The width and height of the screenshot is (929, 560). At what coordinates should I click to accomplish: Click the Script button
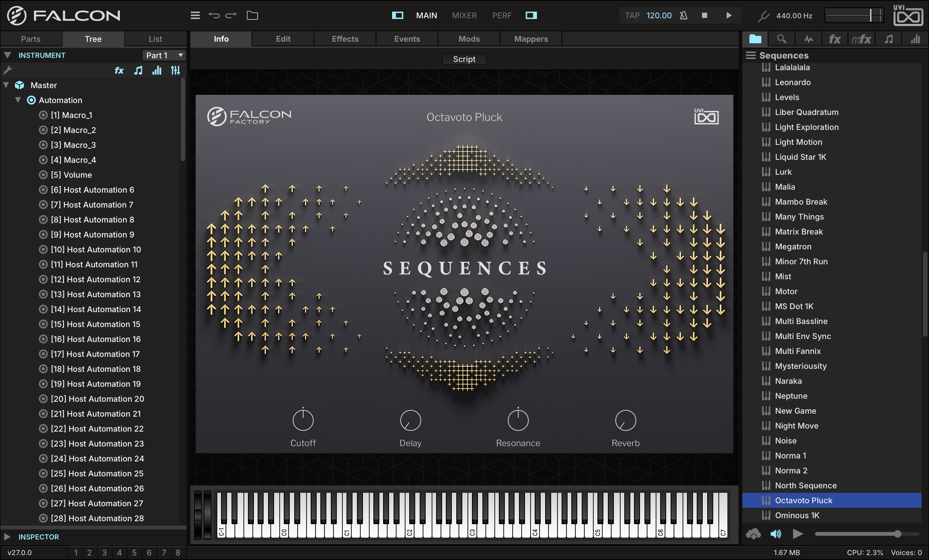pos(464,59)
